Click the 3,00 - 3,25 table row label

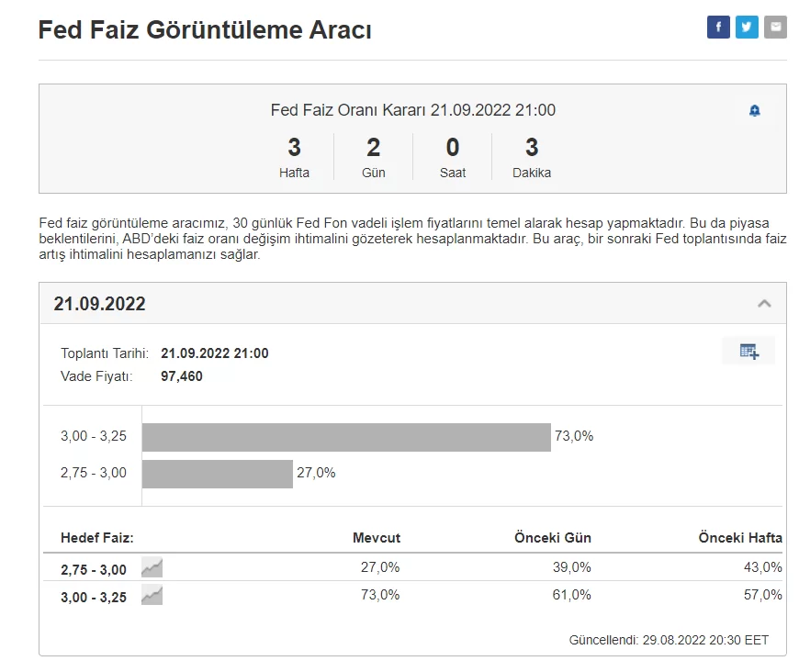[94, 598]
